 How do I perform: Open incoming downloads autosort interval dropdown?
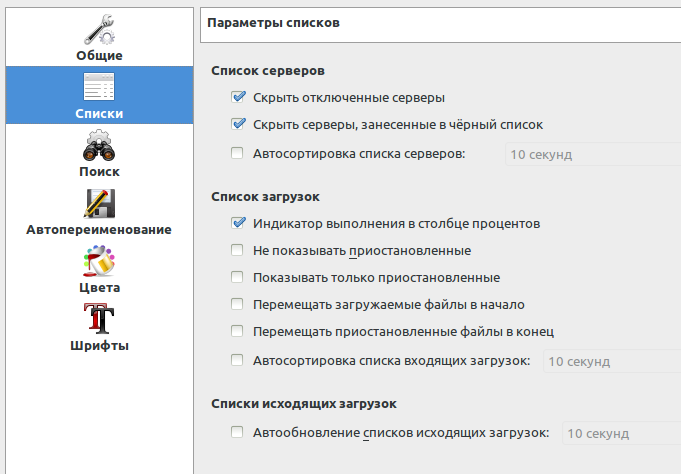tap(612, 361)
